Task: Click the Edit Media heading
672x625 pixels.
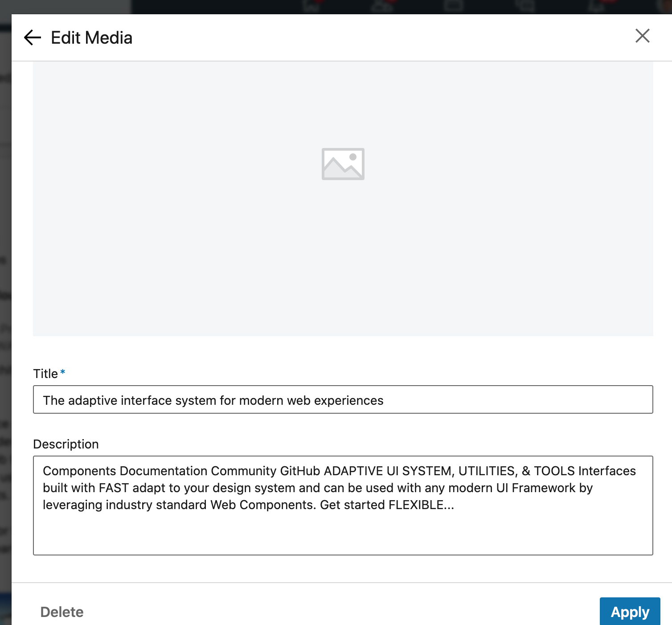Action: point(91,37)
